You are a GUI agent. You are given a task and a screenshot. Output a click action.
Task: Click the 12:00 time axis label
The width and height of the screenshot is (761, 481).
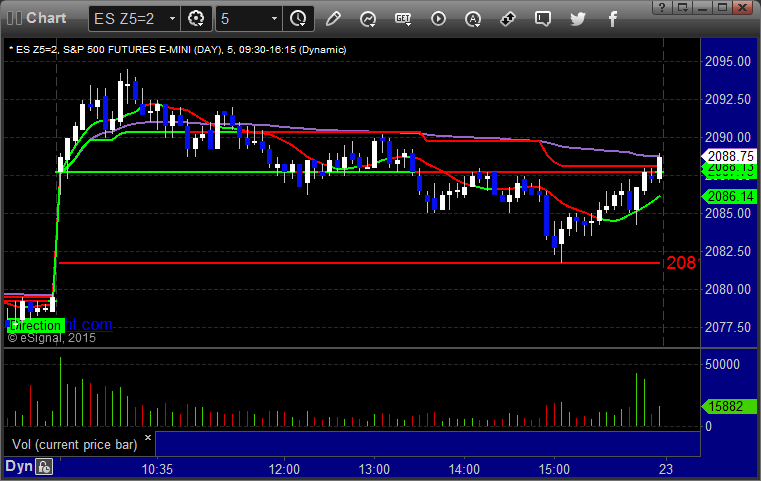(284, 469)
